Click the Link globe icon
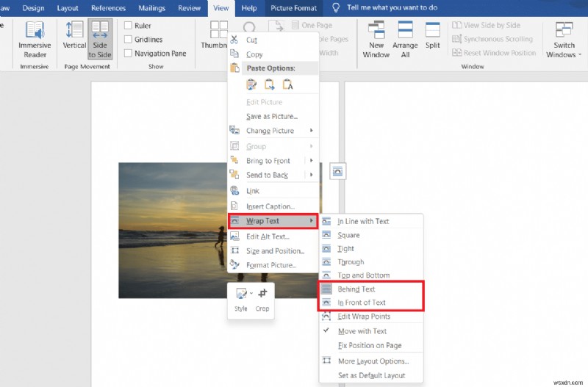Image resolution: width=588 pixels, height=387 pixels. tap(234, 190)
